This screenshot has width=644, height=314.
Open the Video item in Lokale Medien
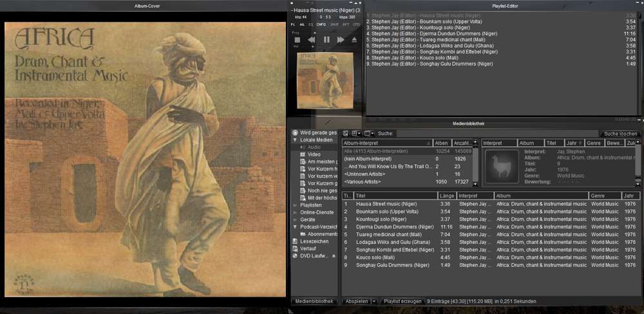314,154
